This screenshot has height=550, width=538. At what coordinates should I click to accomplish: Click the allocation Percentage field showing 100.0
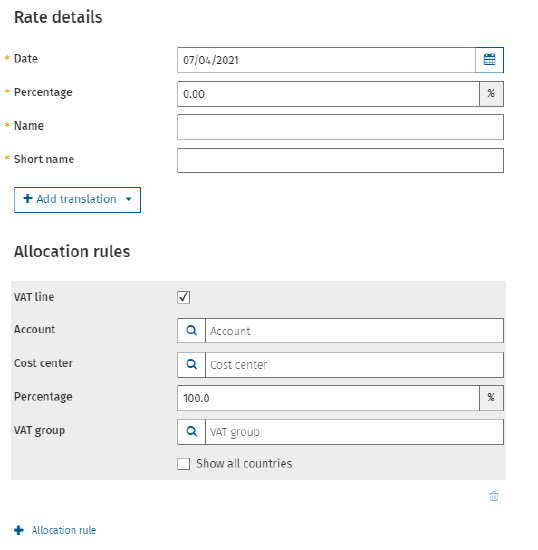point(328,398)
